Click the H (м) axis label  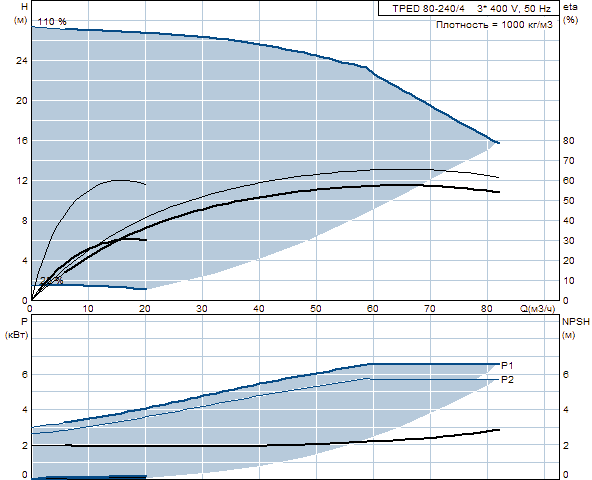(21, 13)
